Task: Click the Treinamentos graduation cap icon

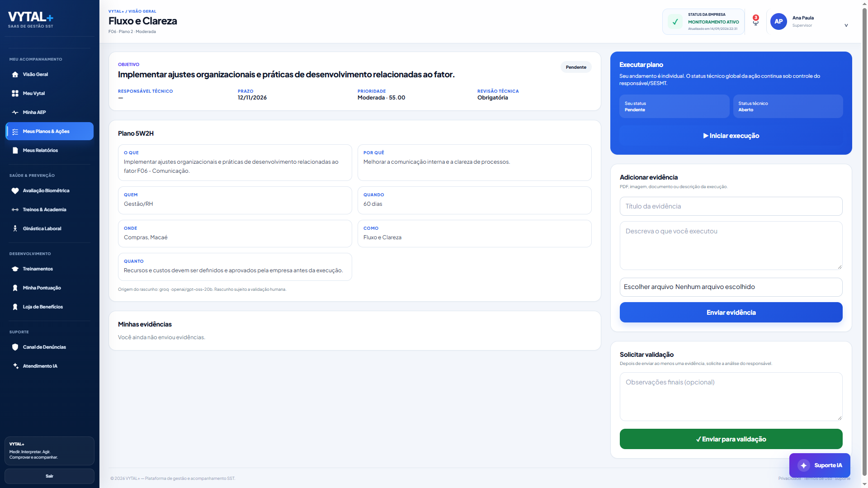Action: pyautogui.click(x=15, y=269)
